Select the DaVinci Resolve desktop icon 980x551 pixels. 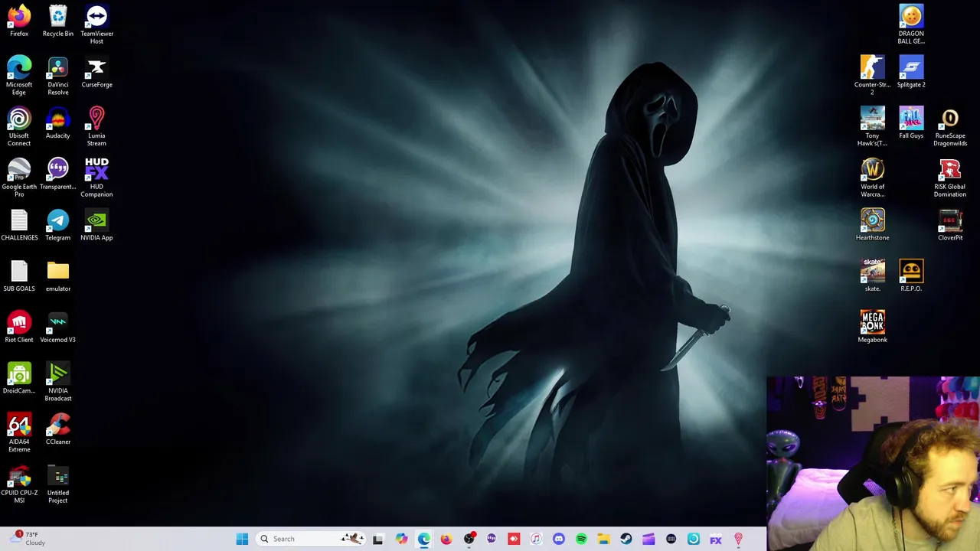pyautogui.click(x=58, y=76)
